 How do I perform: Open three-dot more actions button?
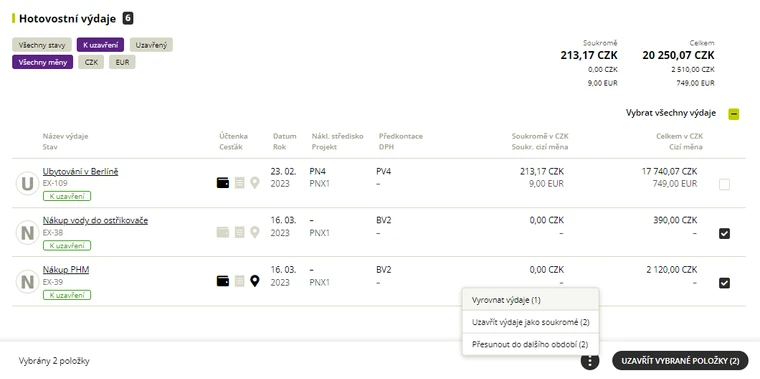pyautogui.click(x=590, y=361)
